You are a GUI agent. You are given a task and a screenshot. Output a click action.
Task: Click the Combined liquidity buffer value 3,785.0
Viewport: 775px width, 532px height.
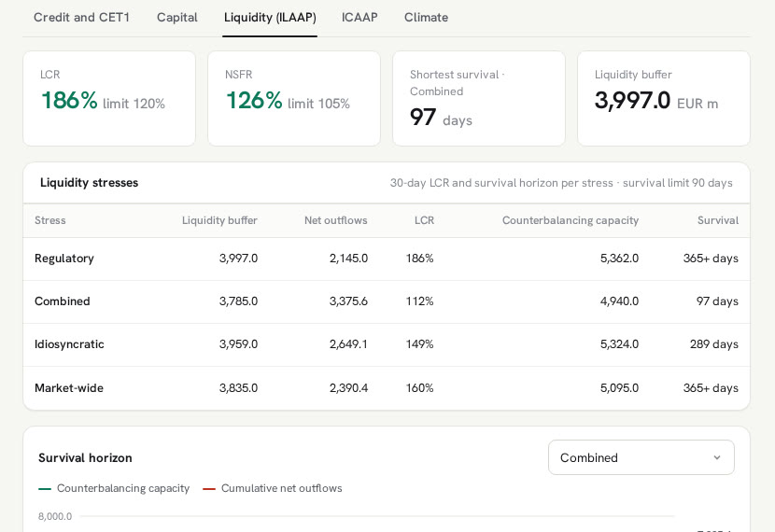(238, 301)
